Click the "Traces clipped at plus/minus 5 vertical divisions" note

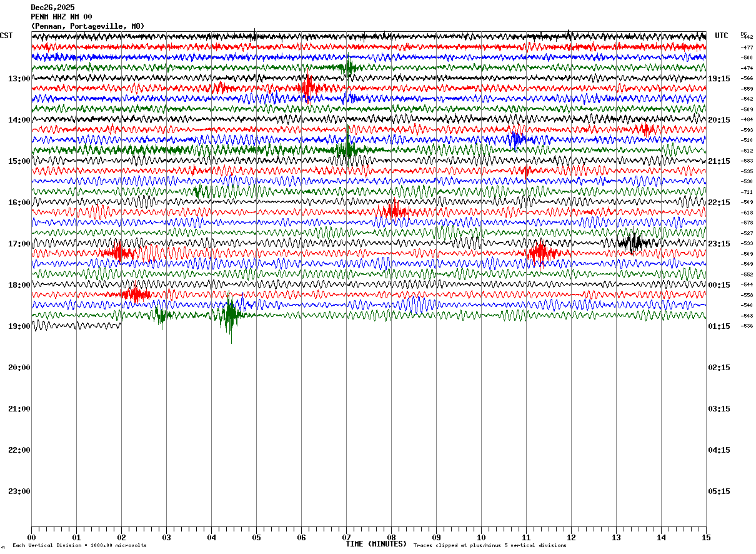tap(490, 545)
